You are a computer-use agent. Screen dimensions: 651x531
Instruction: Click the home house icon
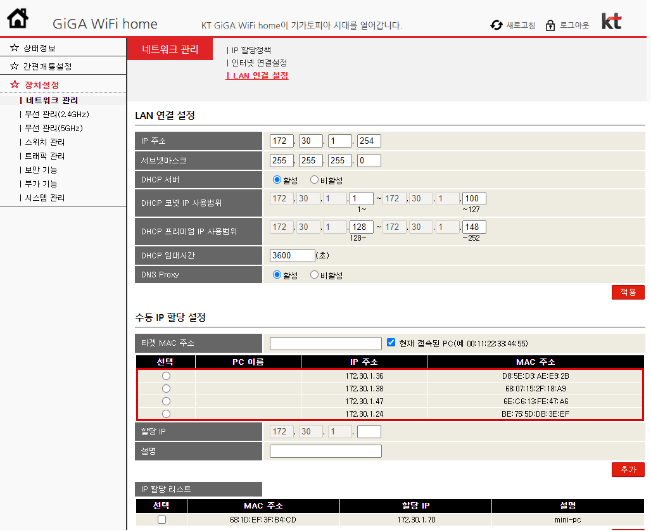pyautogui.click(x=17, y=20)
